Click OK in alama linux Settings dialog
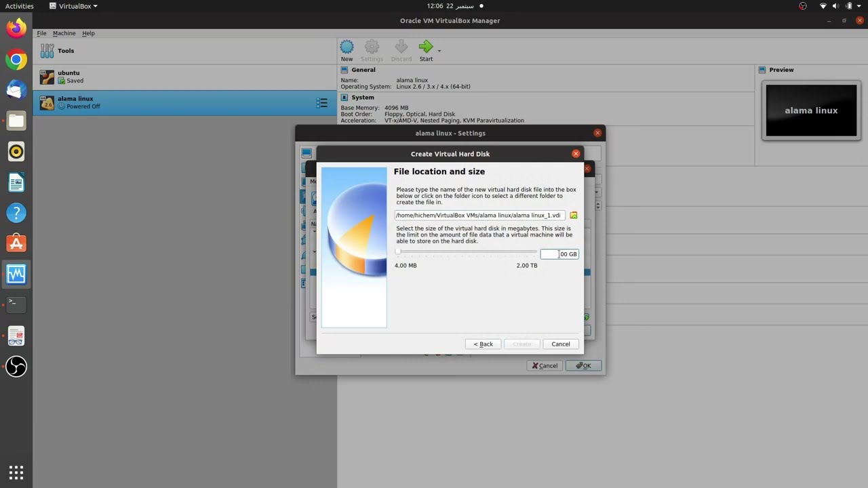 pyautogui.click(x=583, y=366)
